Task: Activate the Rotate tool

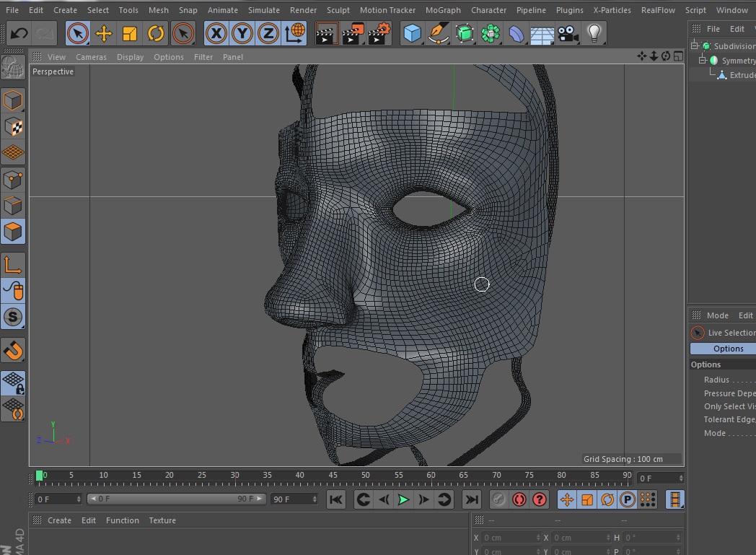Action: coord(156,33)
